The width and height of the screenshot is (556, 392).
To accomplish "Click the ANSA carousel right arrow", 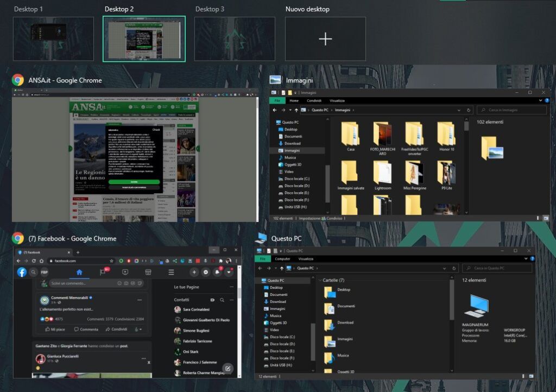I will pyautogui.click(x=198, y=149).
